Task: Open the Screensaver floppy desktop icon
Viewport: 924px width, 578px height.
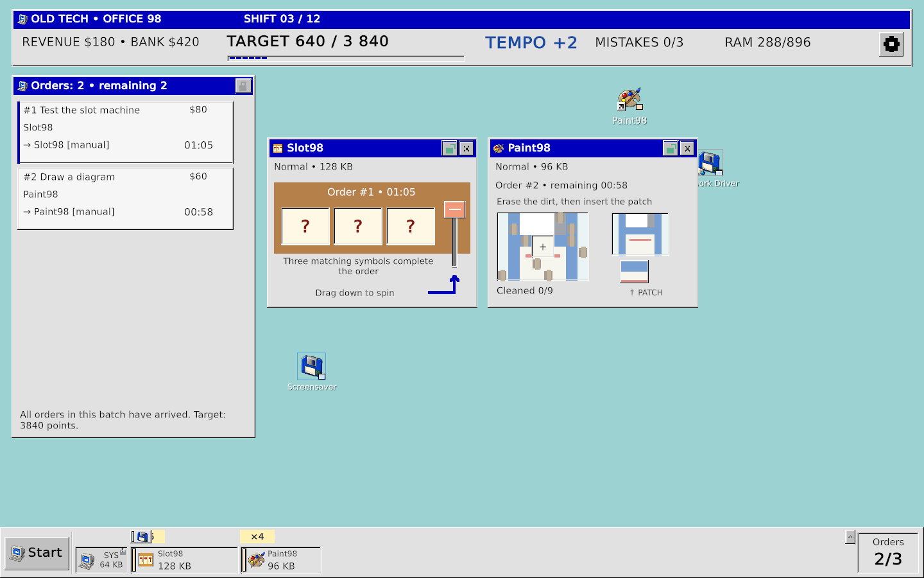Action: pyautogui.click(x=312, y=372)
